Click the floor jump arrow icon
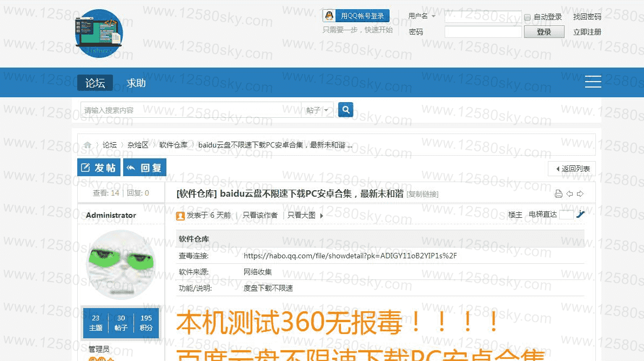This screenshot has width=644, height=361. pos(580,214)
